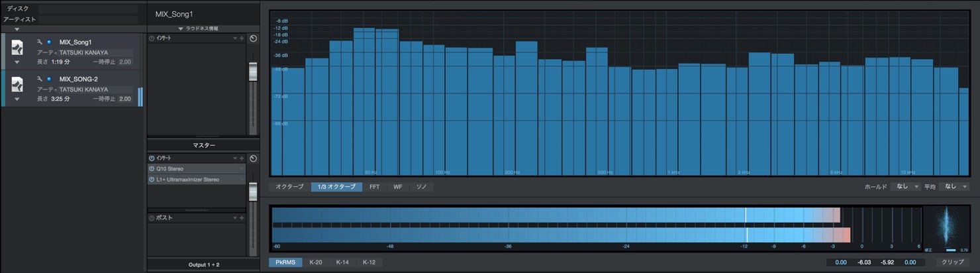This screenshot has height=273, width=980.
Task: Click MIX_SONG-2 pause value 2.00
Action: [124, 99]
